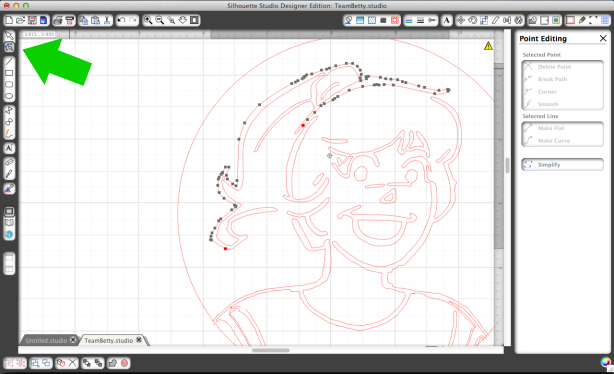This screenshot has width=614, height=374.
Task: Open the Cut Settings pencil icon
Action: (582, 20)
